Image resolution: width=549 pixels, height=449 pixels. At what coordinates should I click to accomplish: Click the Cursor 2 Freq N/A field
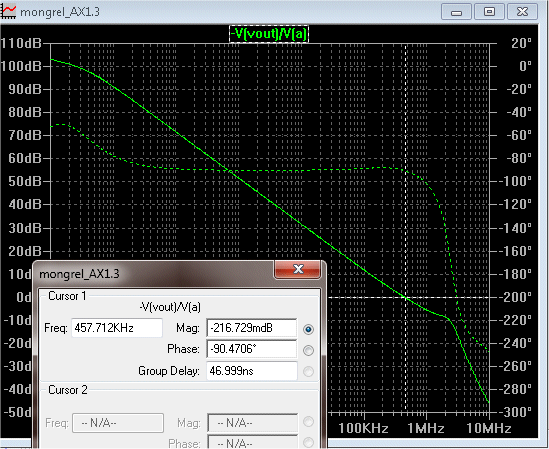[118, 423]
